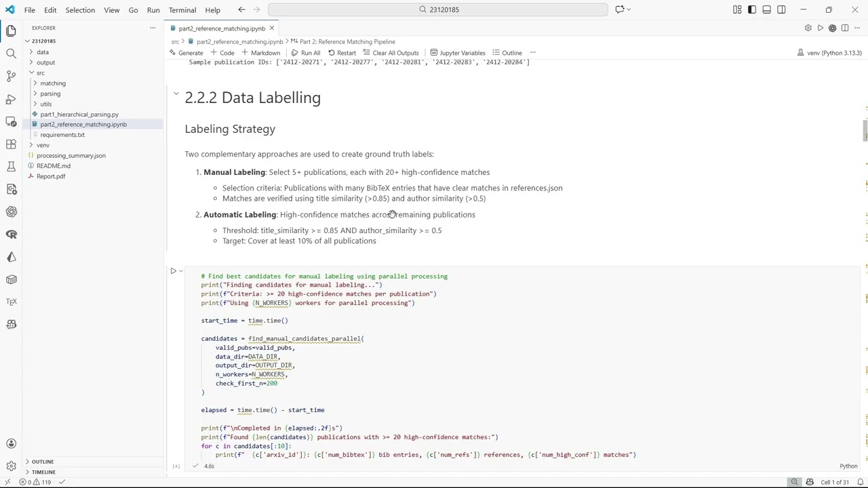The image size is (868, 488).
Task: Open the Accounts icon in activity bar
Action: click(x=11, y=444)
